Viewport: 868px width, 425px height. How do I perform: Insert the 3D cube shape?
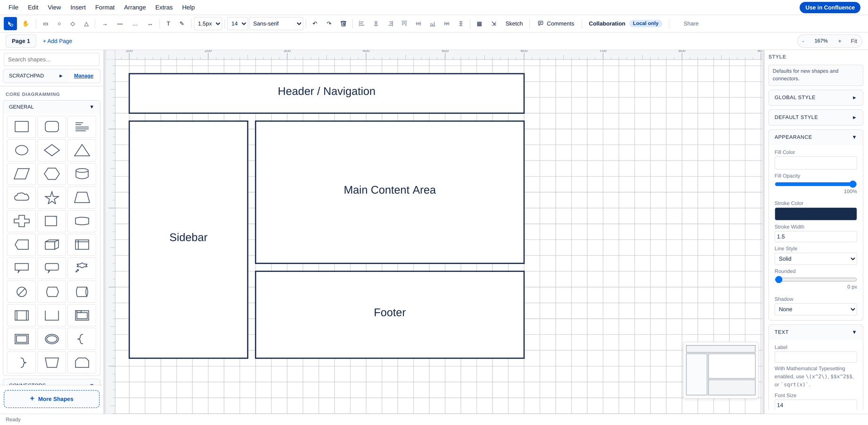coord(52,245)
